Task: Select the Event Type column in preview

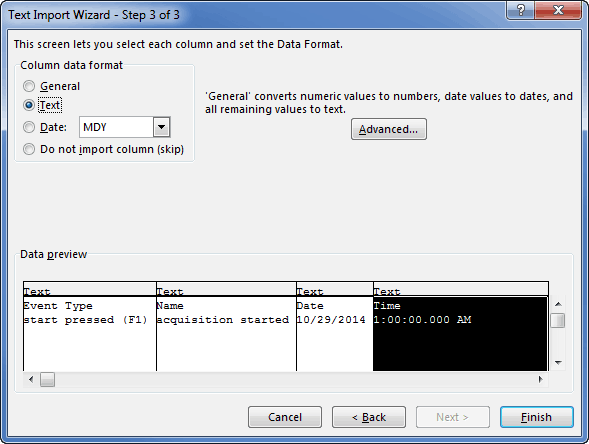Action: pyautogui.click(x=90, y=327)
